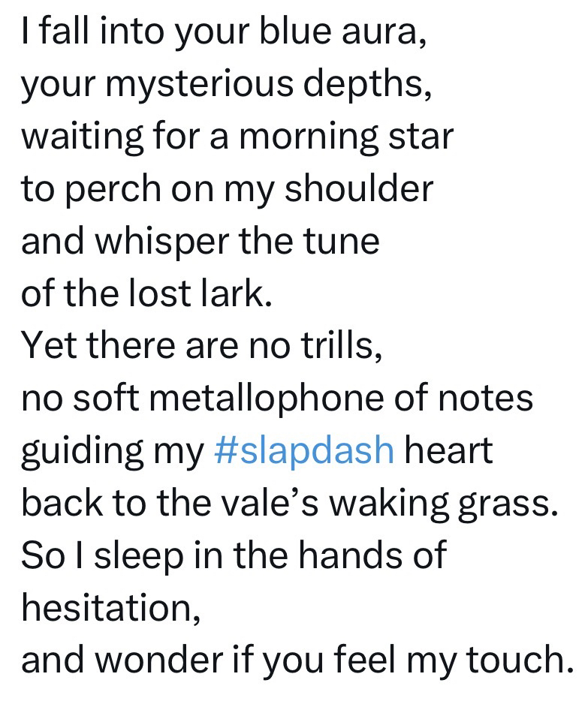Open the #slapdash hashtag link
588x704 pixels.
(x=303, y=451)
